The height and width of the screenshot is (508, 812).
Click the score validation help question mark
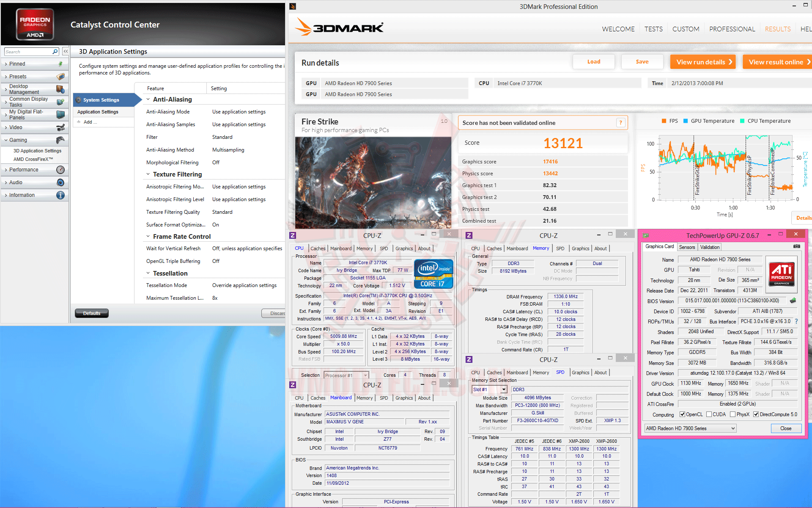pyautogui.click(x=620, y=123)
